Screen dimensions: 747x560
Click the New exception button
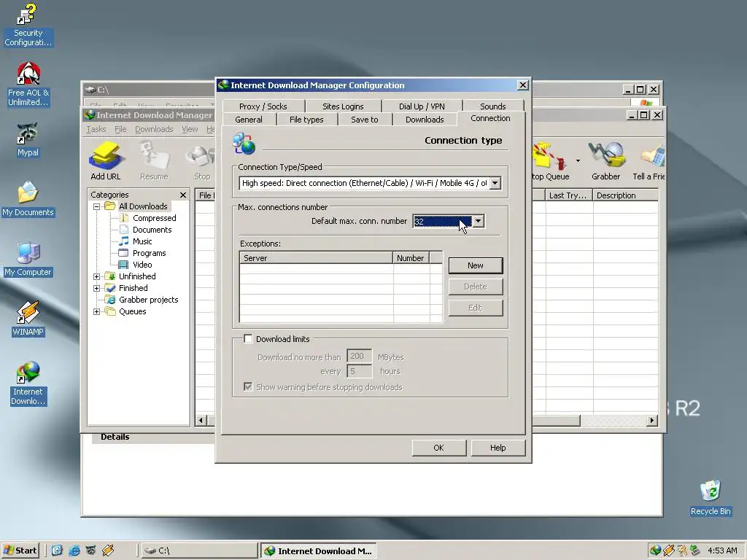(476, 265)
